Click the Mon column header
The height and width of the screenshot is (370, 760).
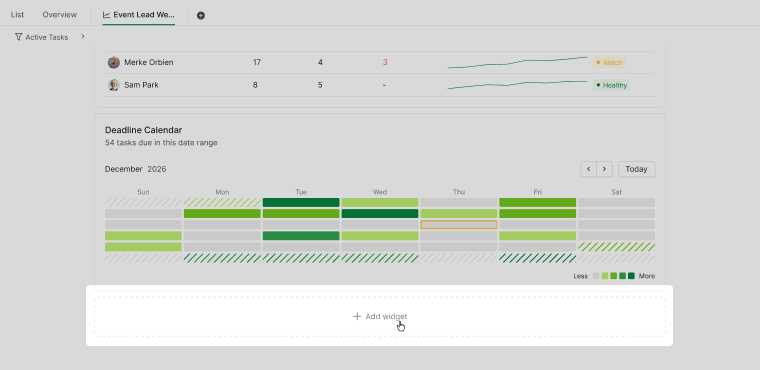click(x=222, y=192)
